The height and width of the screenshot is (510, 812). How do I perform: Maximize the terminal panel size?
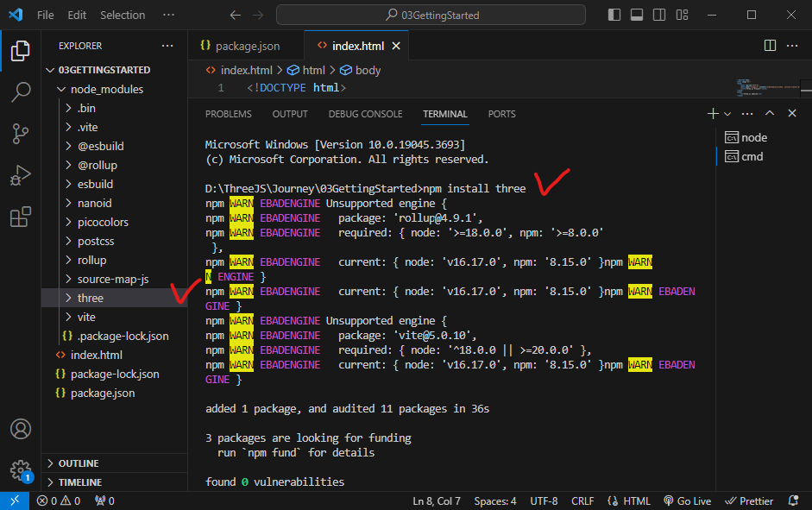click(x=770, y=113)
